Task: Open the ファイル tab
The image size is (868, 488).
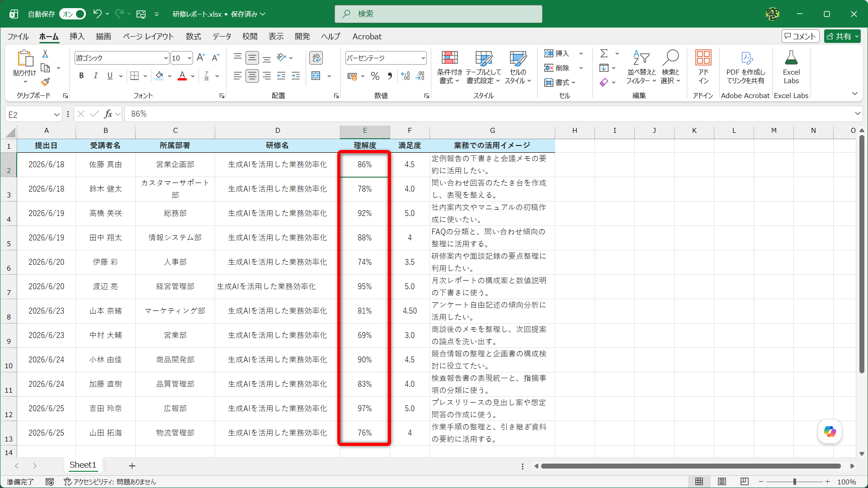Action: [x=18, y=37]
